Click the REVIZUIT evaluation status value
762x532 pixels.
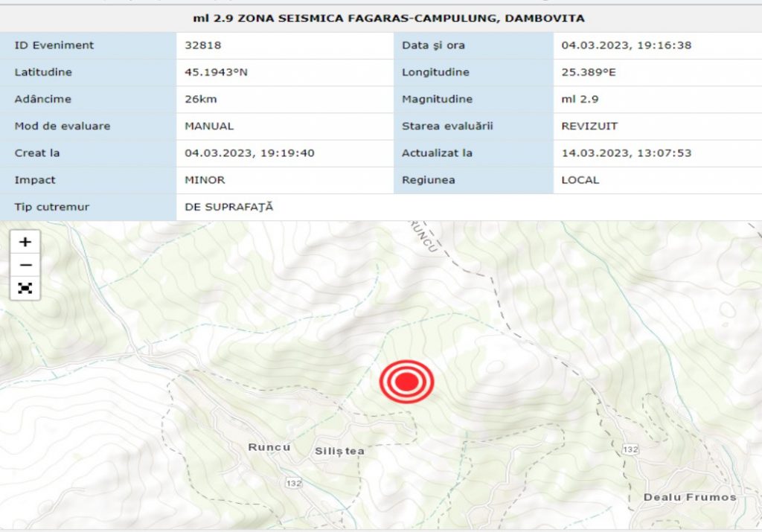pyautogui.click(x=589, y=126)
